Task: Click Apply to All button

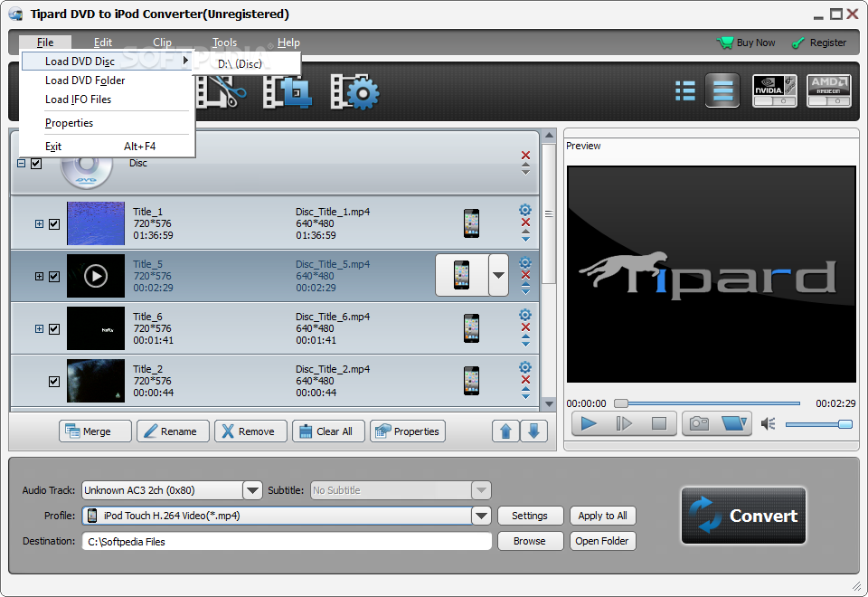Action: [603, 516]
